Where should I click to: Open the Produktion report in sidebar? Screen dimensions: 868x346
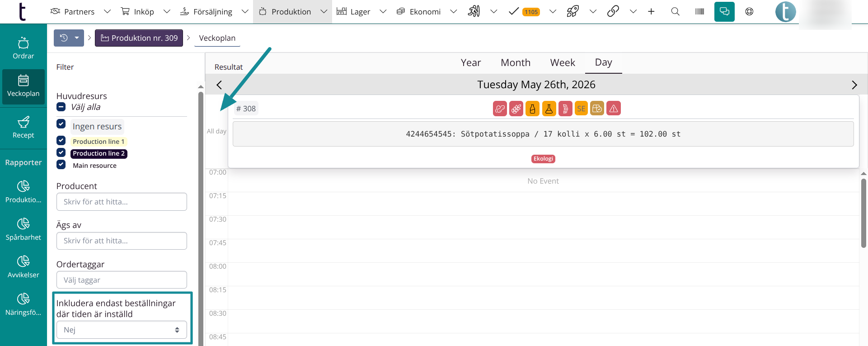23,192
